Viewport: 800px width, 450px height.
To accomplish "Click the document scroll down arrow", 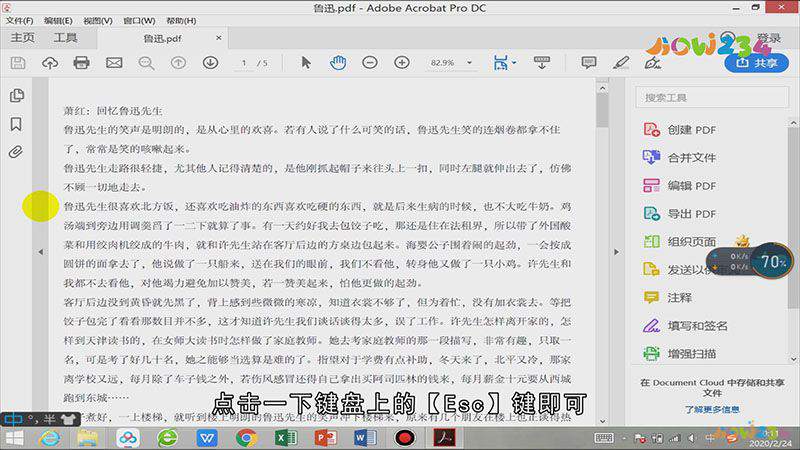I will point(603,421).
